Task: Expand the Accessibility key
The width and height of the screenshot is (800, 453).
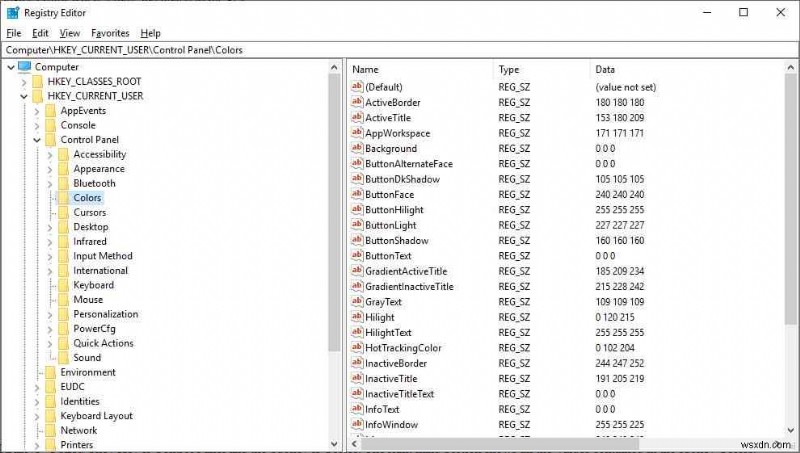Action: point(50,154)
